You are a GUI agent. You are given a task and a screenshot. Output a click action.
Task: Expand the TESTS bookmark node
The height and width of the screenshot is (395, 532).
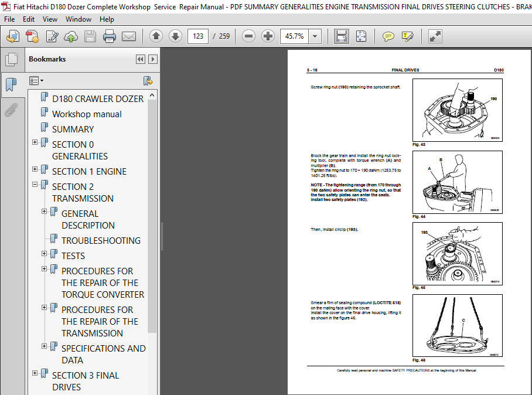point(44,253)
